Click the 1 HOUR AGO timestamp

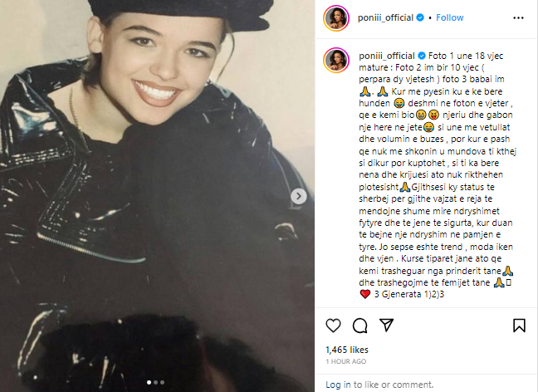point(346,361)
